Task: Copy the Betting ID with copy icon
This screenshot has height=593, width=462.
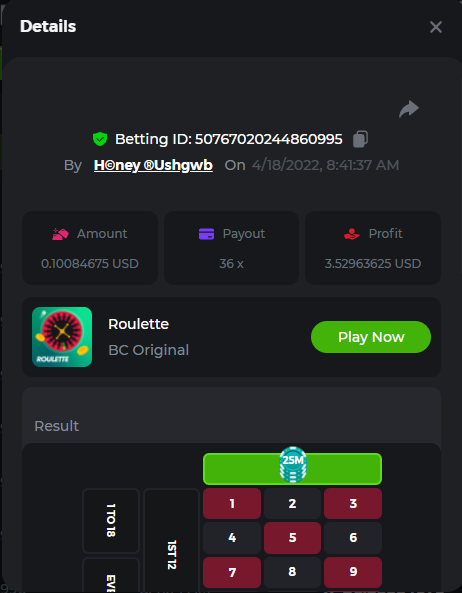Action: [360, 139]
